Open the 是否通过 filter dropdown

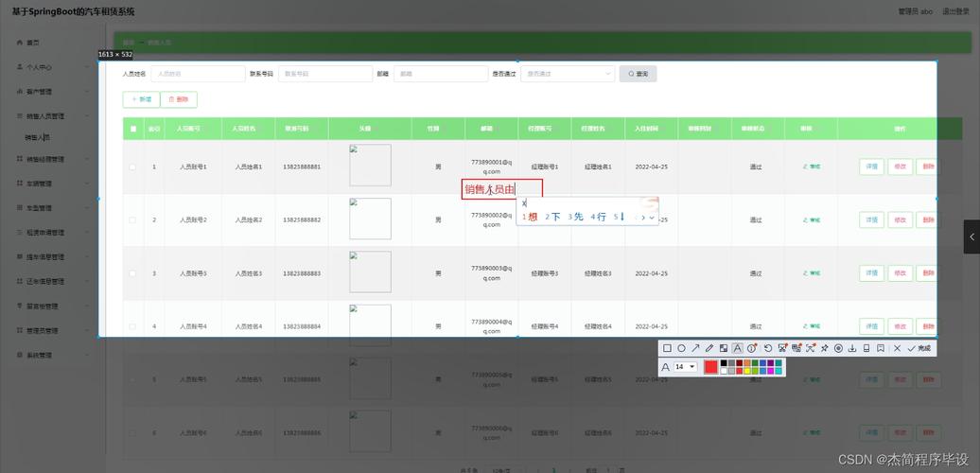click(568, 74)
